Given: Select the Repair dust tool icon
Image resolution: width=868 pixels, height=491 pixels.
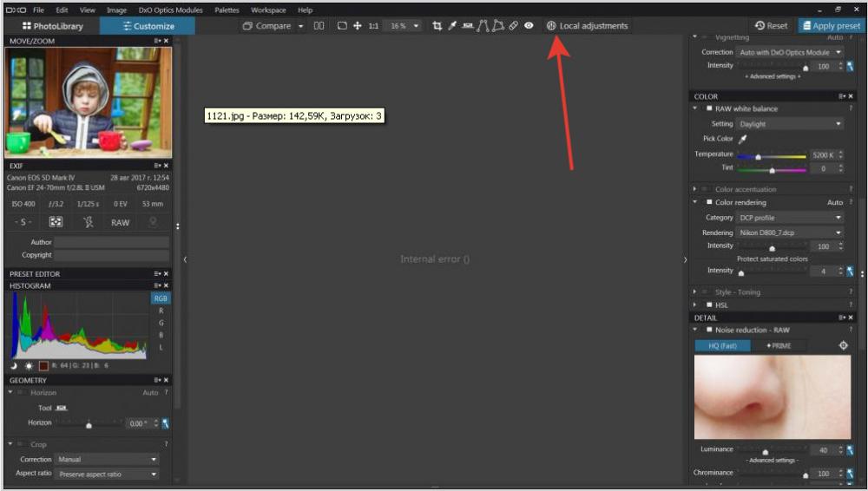Looking at the screenshot, I should click(x=514, y=25).
